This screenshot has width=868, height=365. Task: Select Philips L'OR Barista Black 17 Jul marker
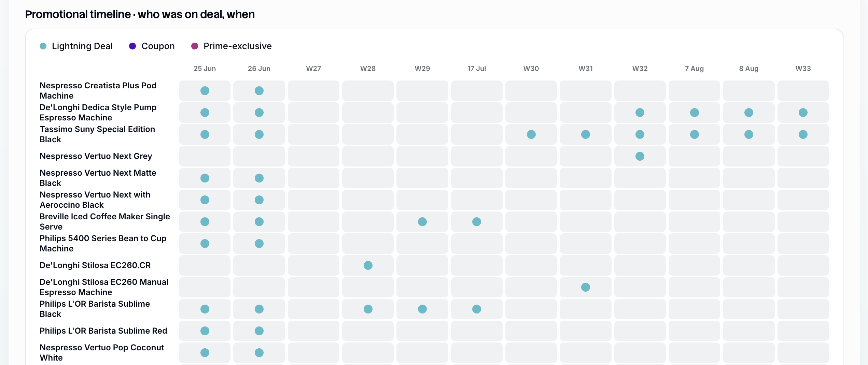point(477,309)
